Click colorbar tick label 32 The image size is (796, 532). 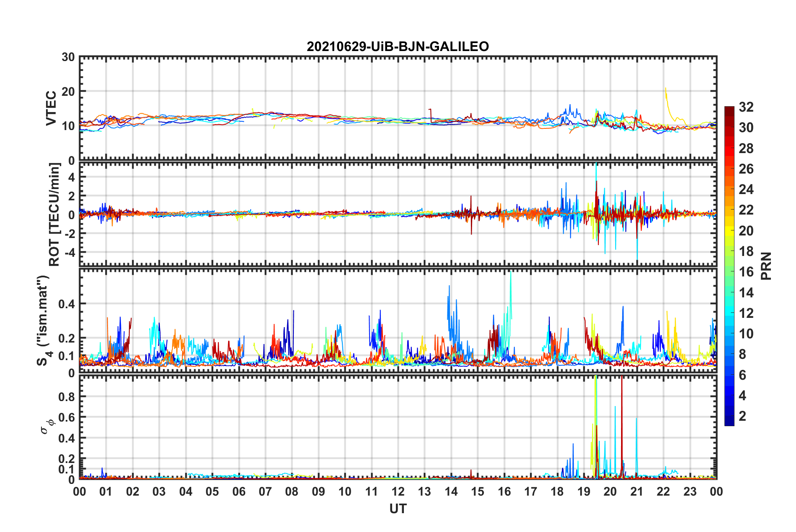tap(746, 107)
